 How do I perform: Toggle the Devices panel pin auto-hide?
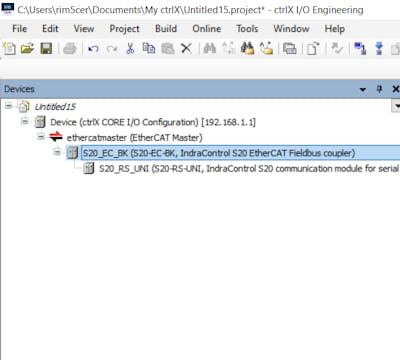[x=379, y=89]
